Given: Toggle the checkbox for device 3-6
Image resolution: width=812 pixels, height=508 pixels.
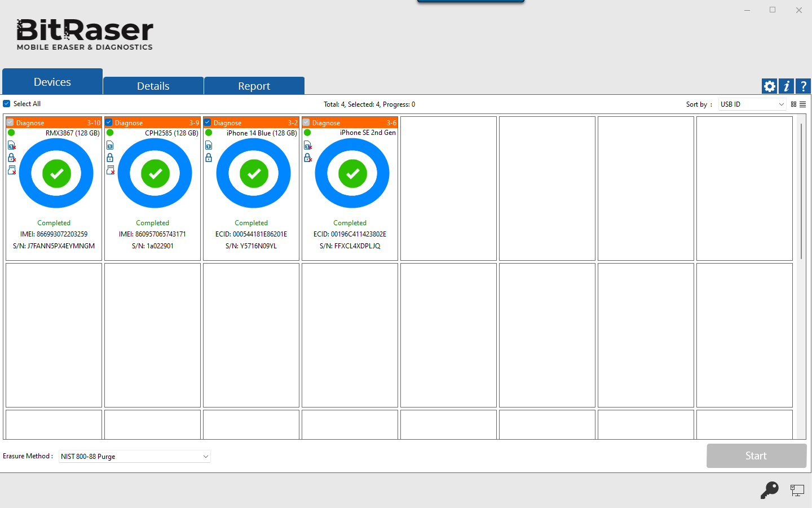Looking at the screenshot, I should pyautogui.click(x=306, y=122).
